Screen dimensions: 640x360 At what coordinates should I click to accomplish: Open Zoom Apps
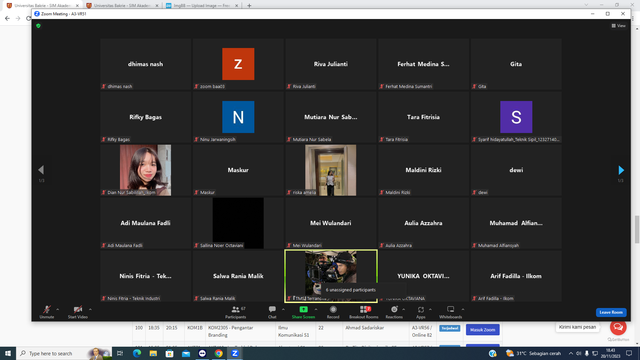point(421,312)
